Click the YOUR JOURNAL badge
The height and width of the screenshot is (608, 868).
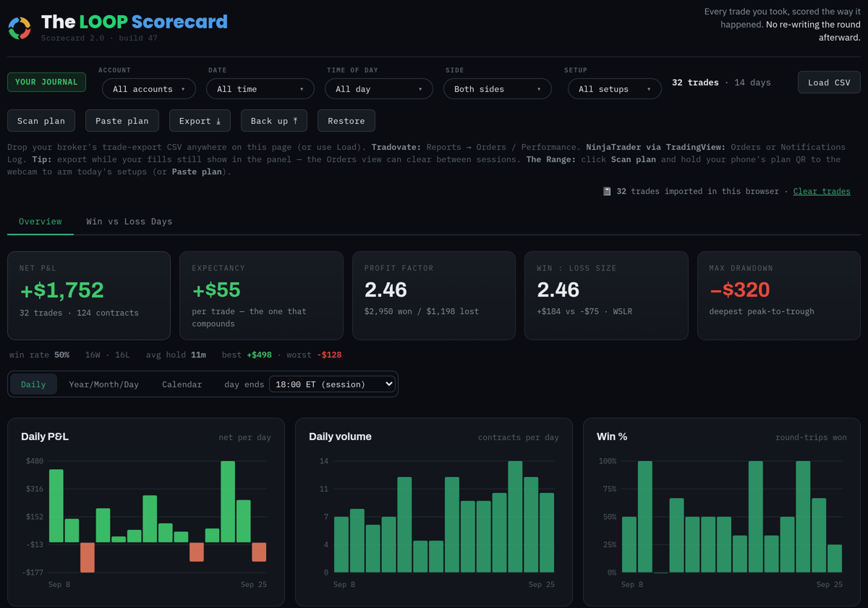[46, 83]
